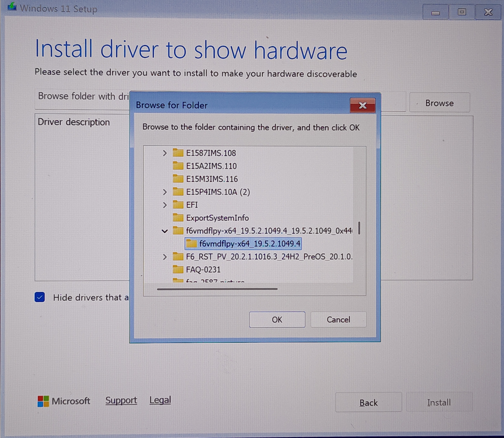Click the Install button in Setup

(439, 402)
